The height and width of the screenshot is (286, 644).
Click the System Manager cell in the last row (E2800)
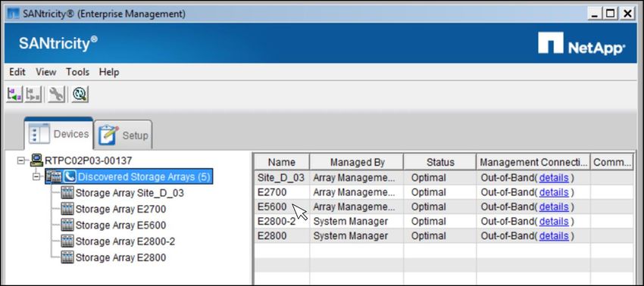point(357,236)
